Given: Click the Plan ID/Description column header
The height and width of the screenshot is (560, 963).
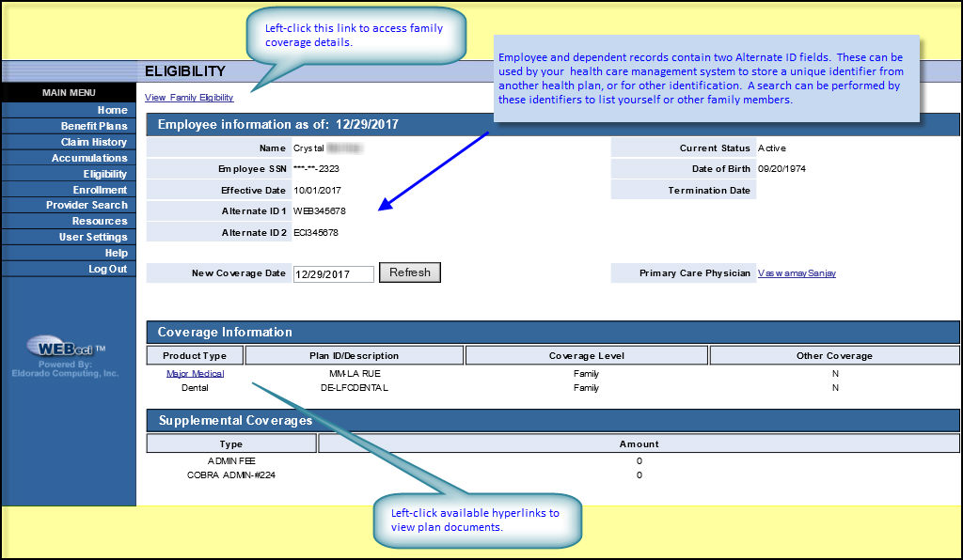Looking at the screenshot, I should click(x=354, y=356).
